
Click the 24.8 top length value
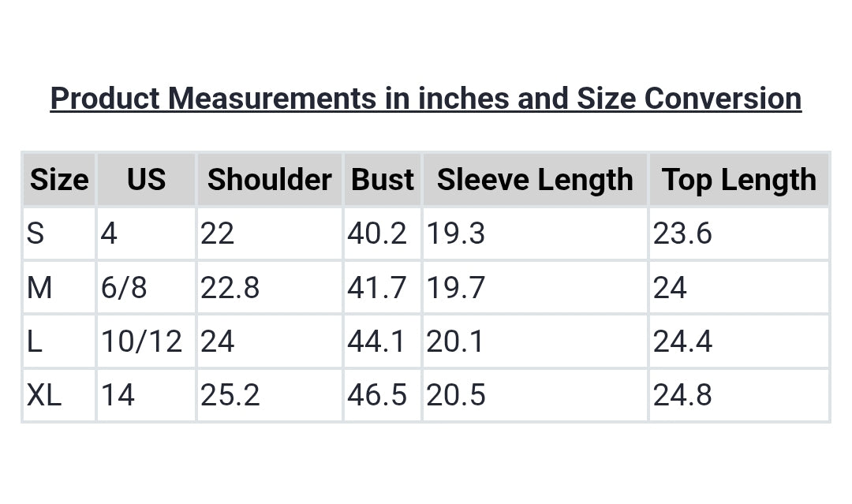click(682, 395)
